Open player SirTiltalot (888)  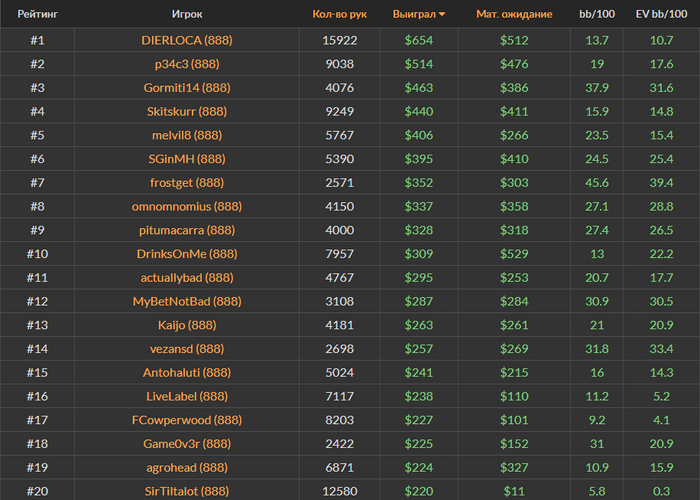(187, 491)
